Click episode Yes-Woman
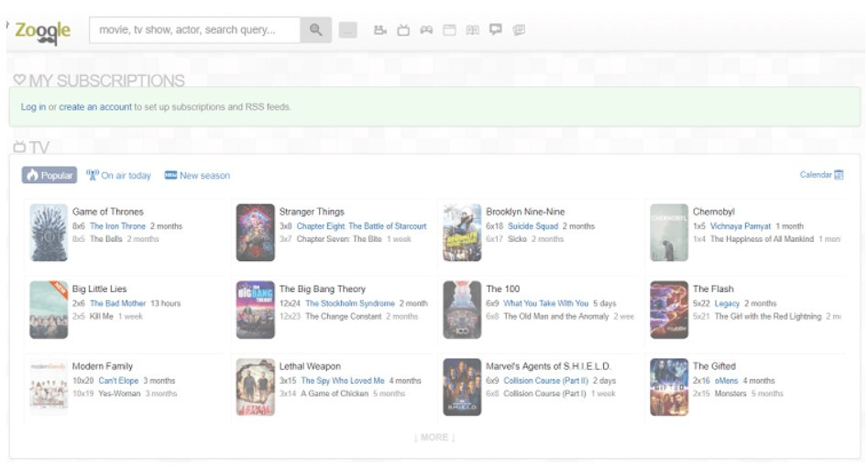868x469 pixels. point(119,393)
